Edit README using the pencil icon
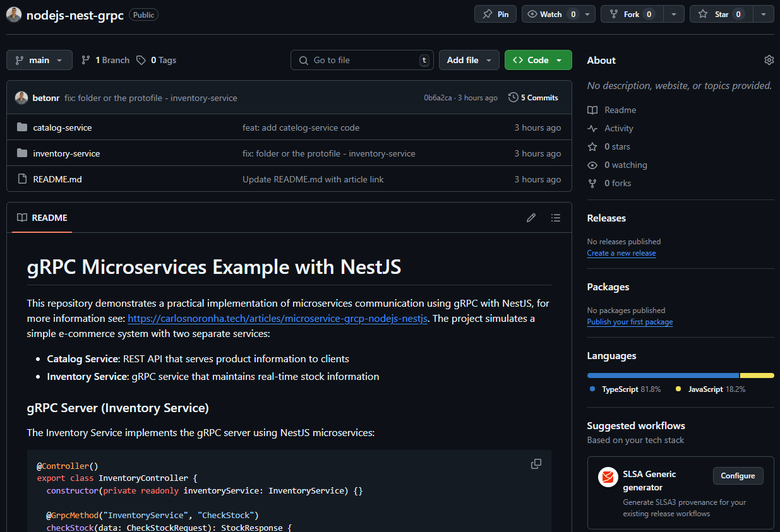780x532 pixels. [x=531, y=218]
